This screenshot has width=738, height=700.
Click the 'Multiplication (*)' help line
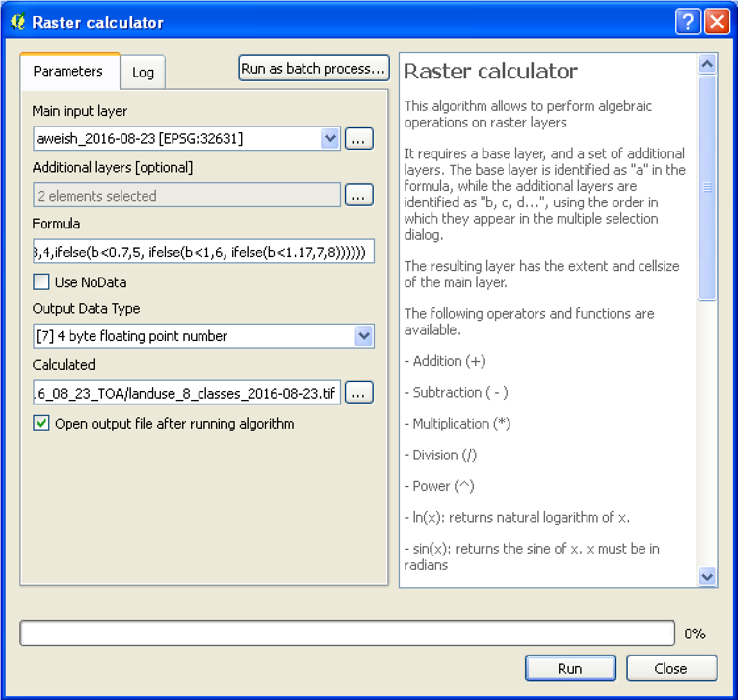[x=458, y=424]
